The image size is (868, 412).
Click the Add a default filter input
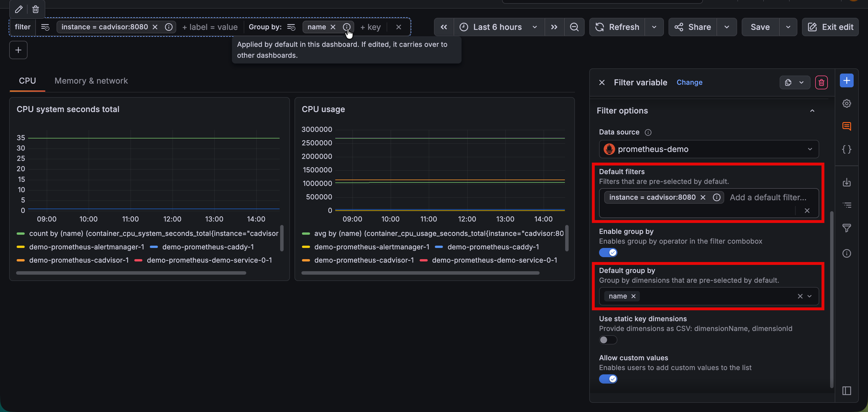pos(768,198)
